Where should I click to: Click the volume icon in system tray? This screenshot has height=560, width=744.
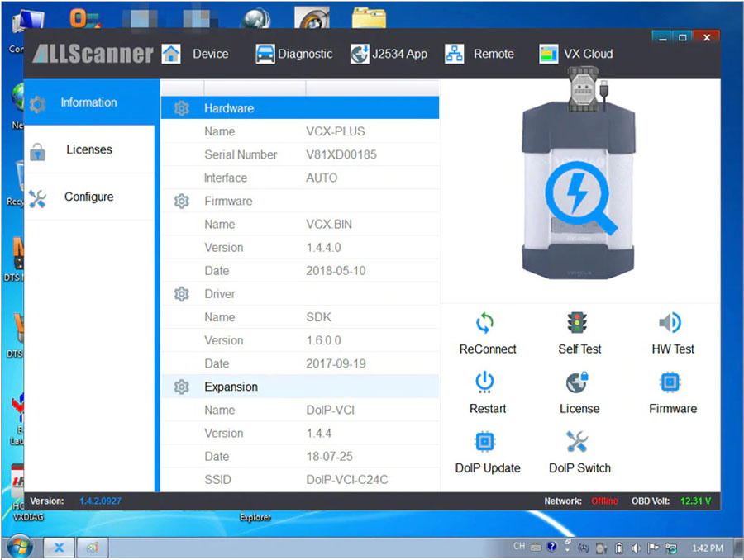pos(636,548)
